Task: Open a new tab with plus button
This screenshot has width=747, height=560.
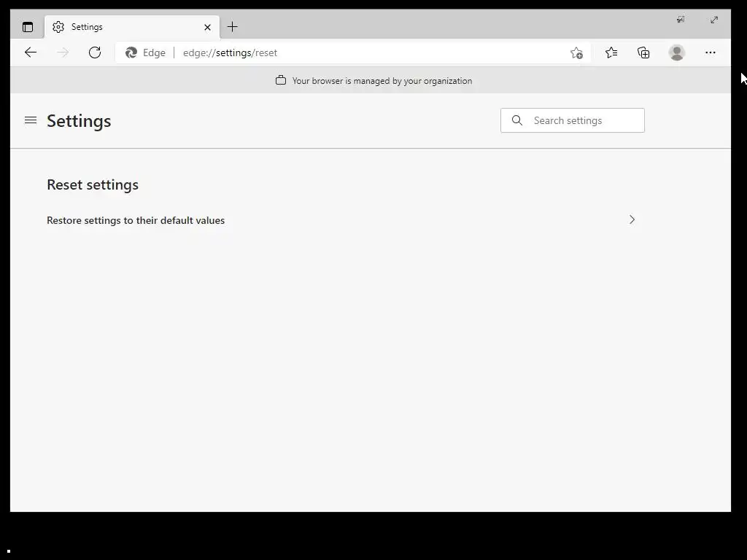Action: coord(233,27)
